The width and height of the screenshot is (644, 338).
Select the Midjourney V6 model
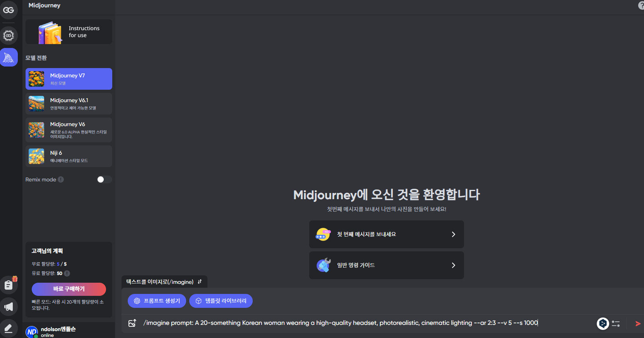pyautogui.click(x=69, y=130)
